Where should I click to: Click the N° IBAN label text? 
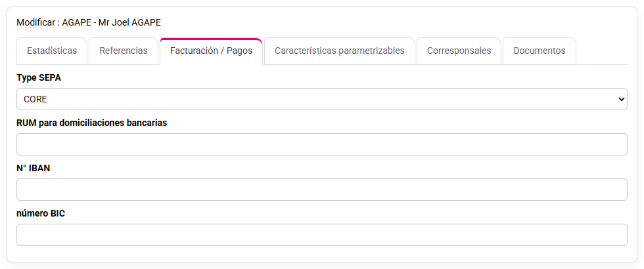coord(34,168)
